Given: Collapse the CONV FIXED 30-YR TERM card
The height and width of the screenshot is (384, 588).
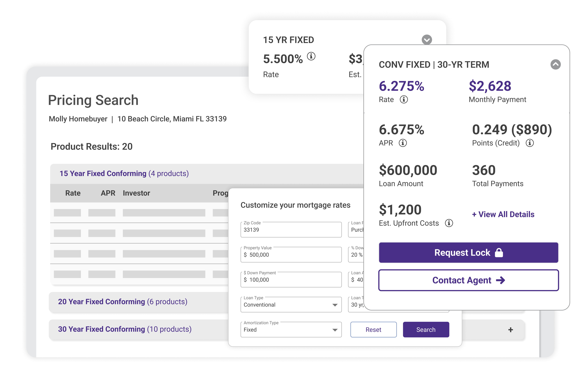Looking at the screenshot, I should tap(555, 65).
